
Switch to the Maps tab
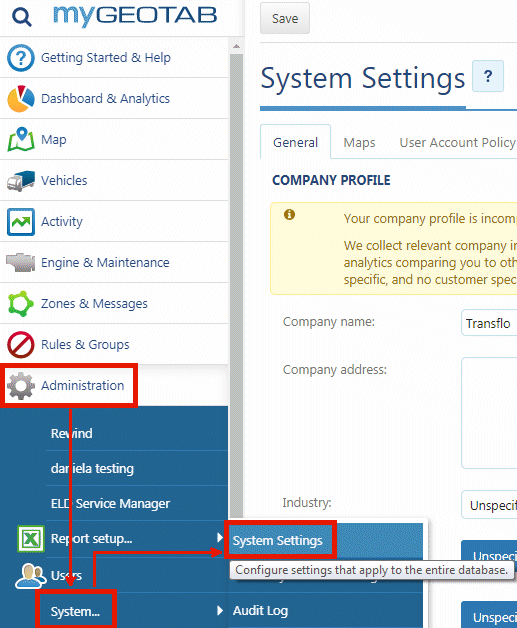tap(359, 143)
